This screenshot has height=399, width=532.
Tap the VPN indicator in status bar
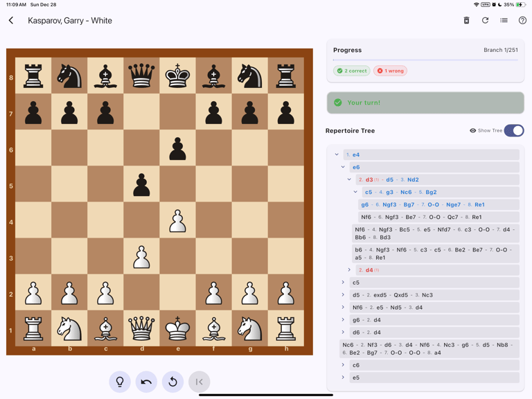pos(486,4)
